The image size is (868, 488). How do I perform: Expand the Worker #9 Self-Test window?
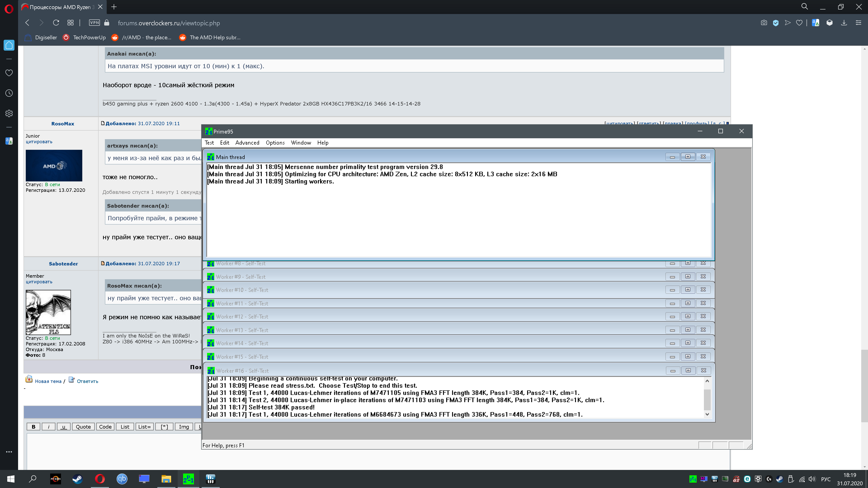tap(688, 277)
